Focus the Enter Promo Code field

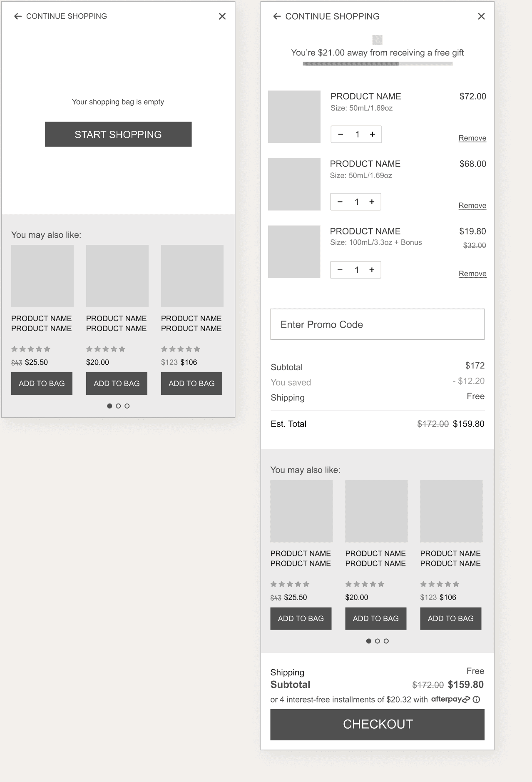pyautogui.click(x=378, y=324)
